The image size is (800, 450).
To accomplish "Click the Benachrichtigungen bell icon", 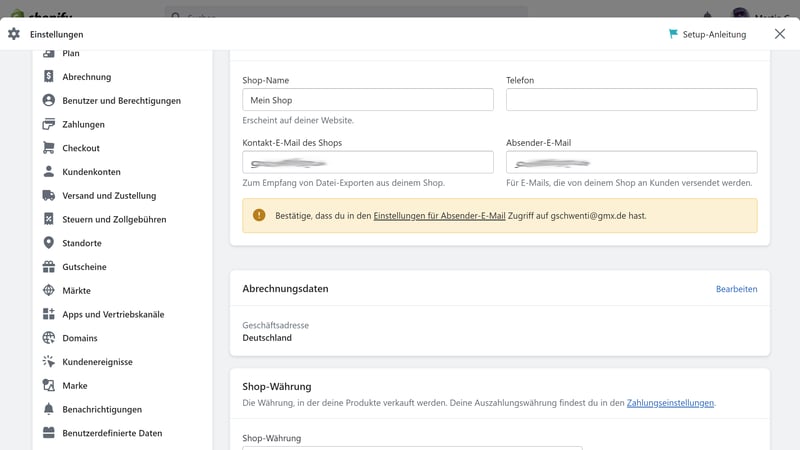I will pos(48,410).
